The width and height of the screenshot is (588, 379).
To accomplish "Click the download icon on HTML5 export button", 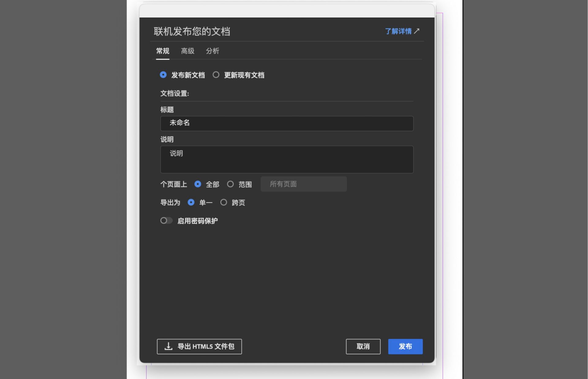I will [168, 346].
